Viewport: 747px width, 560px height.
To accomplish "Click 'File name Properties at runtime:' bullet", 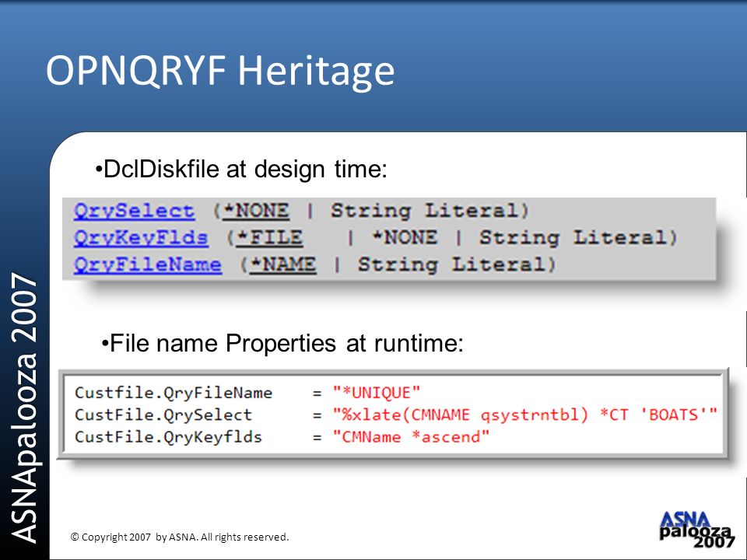I will tap(282, 343).
